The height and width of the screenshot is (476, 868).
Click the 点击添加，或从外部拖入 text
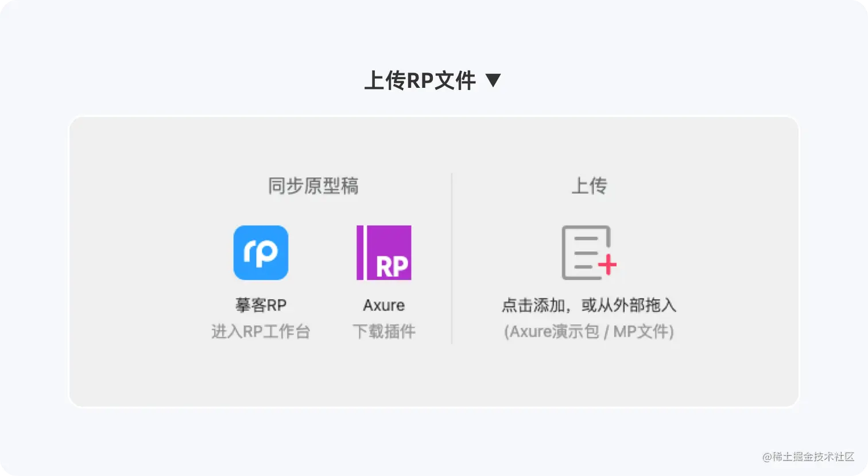(x=589, y=305)
